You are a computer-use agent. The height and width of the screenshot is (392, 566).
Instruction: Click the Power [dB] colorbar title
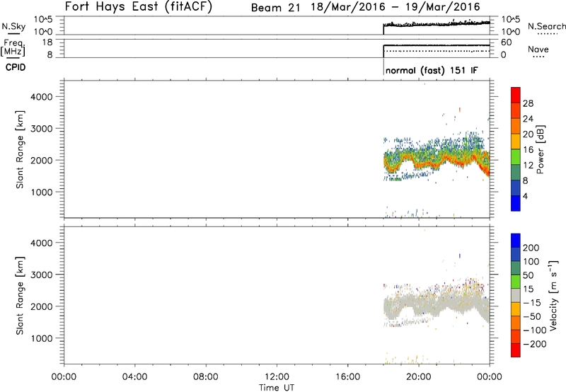tap(540, 149)
